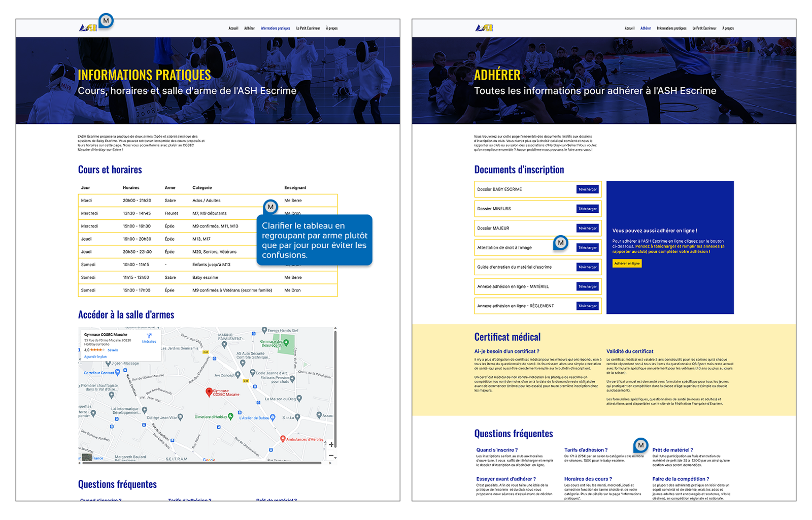Zoom out the map with minus button
Viewport: 812px width, 520px height.
coord(331,455)
